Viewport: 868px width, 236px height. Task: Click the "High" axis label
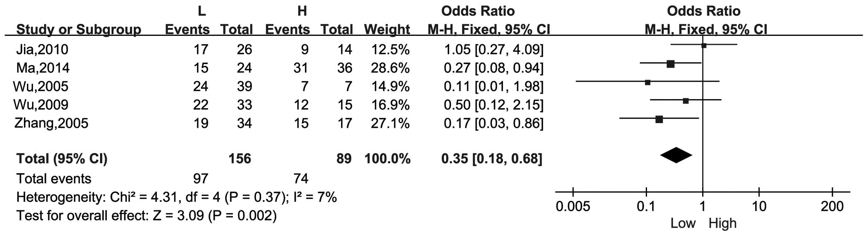pos(723,223)
